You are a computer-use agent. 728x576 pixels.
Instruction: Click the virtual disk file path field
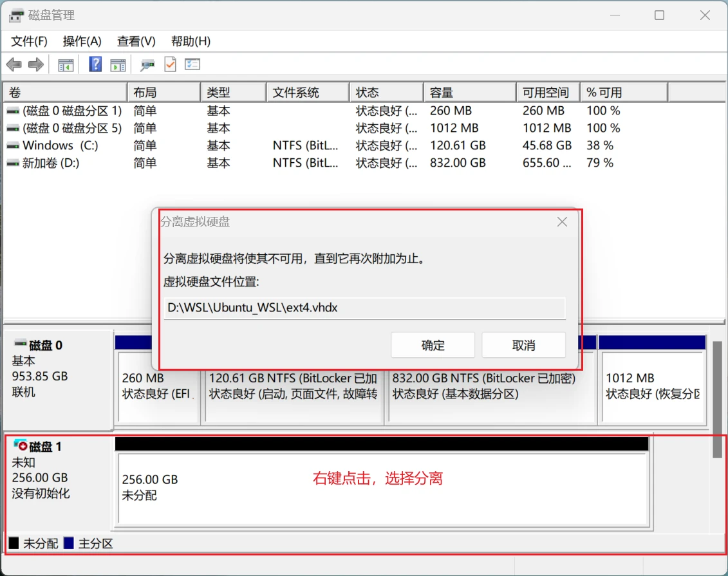click(x=364, y=308)
